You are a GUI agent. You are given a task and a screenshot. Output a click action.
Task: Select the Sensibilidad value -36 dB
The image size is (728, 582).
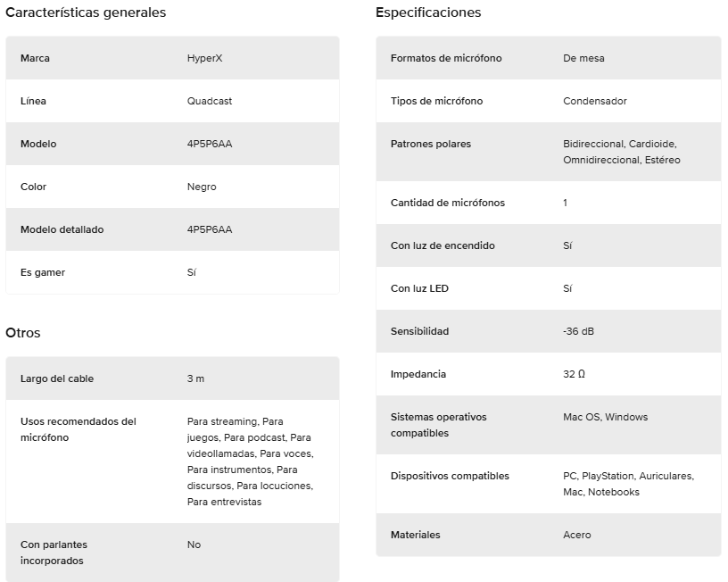[x=578, y=331]
